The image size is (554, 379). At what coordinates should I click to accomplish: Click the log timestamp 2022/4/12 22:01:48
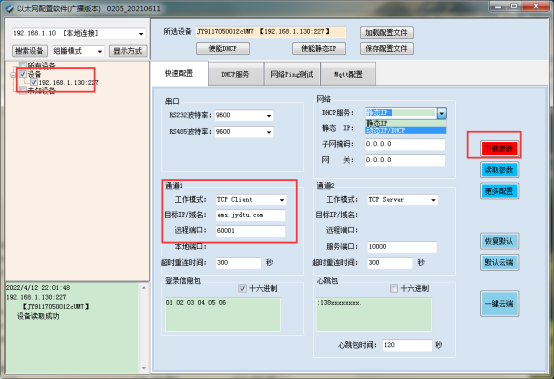pos(38,288)
